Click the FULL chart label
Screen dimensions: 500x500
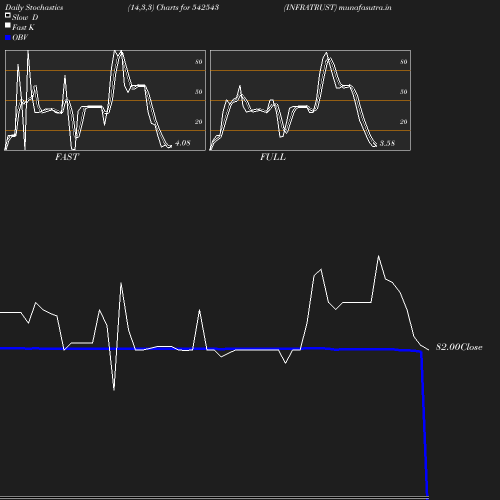[273, 157]
